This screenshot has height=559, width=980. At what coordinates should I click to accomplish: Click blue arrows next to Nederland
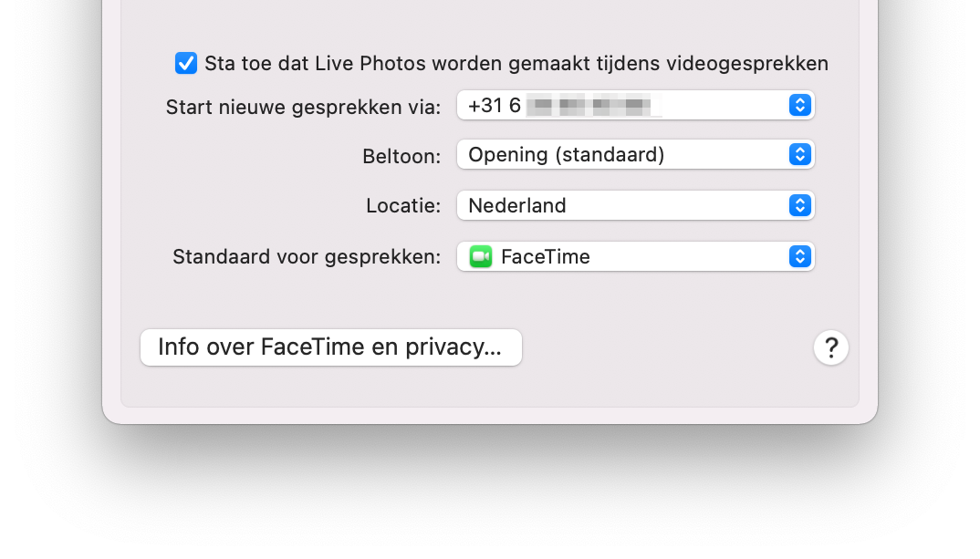800,205
